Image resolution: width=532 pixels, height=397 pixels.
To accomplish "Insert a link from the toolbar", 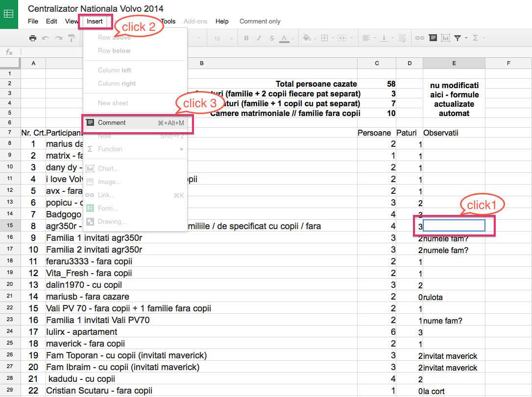I will [x=420, y=38].
